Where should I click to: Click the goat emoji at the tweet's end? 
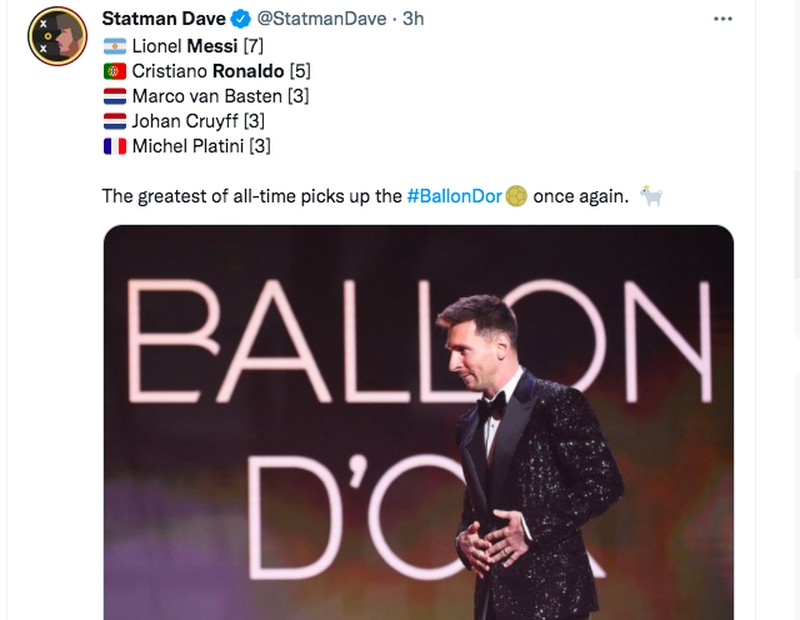coord(652,194)
